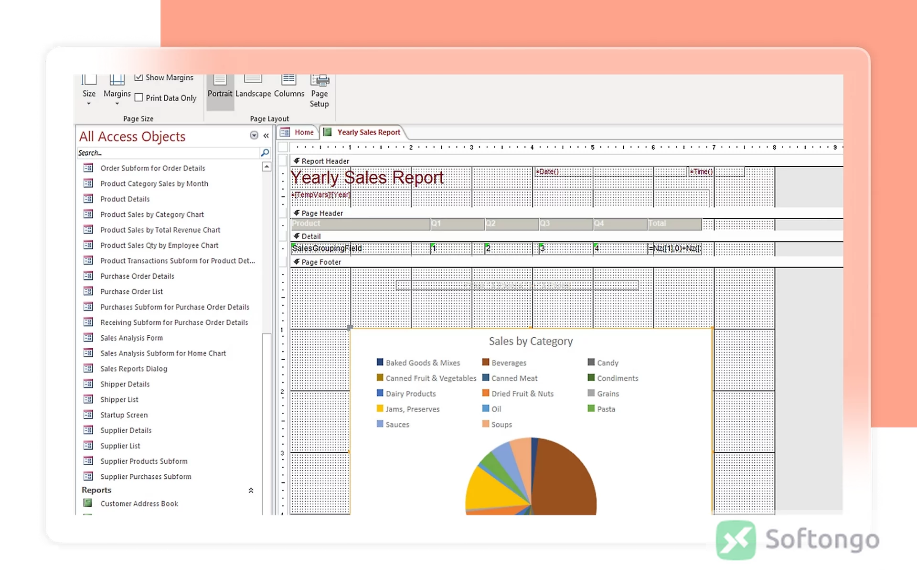The image size is (917, 588).
Task: Click the navigation pane scroll up arrow
Action: click(x=267, y=167)
